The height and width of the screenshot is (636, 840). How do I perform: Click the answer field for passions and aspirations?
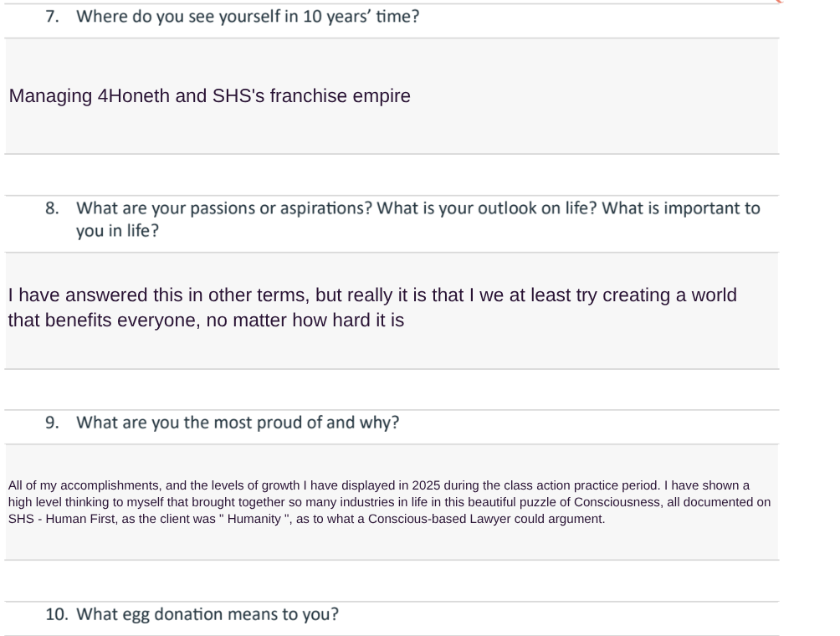392,310
